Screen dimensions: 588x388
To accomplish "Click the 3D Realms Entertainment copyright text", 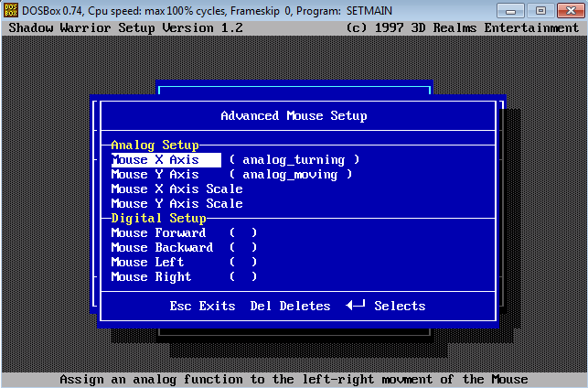I will [x=463, y=28].
